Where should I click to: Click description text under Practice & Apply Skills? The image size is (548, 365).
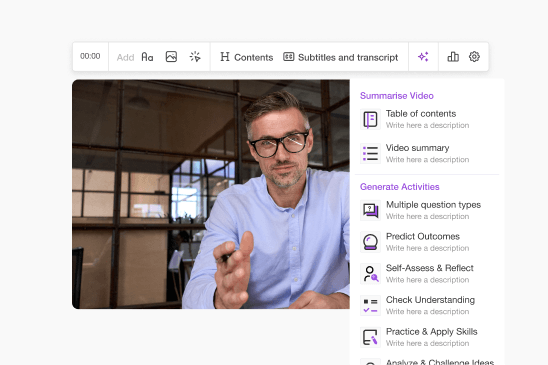coord(427,343)
